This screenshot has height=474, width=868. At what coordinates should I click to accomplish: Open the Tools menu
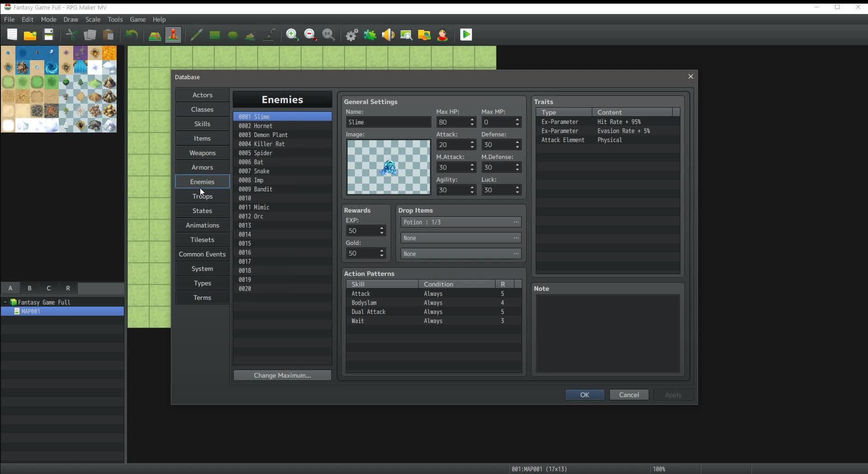click(115, 19)
